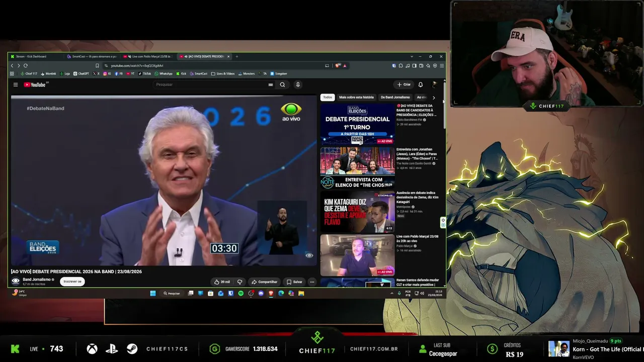Open The Noite Chosen interview thumbnail
644x362 pixels.
click(x=358, y=167)
